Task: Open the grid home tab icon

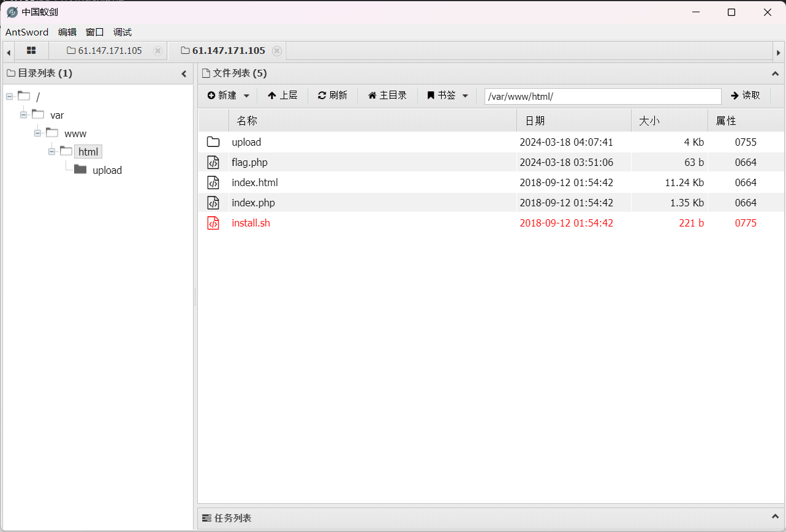Action: click(31, 51)
